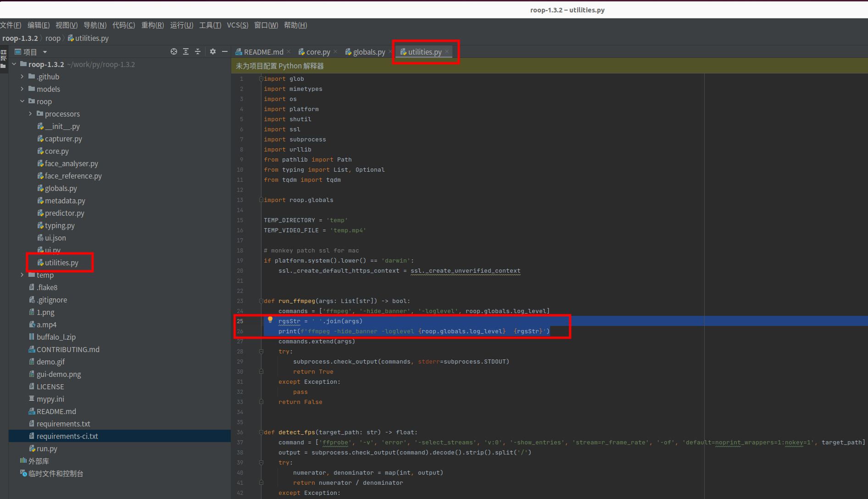The height and width of the screenshot is (499, 868).
Task: Open the 文件(F) menu
Action: pyautogui.click(x=11, y=25)
